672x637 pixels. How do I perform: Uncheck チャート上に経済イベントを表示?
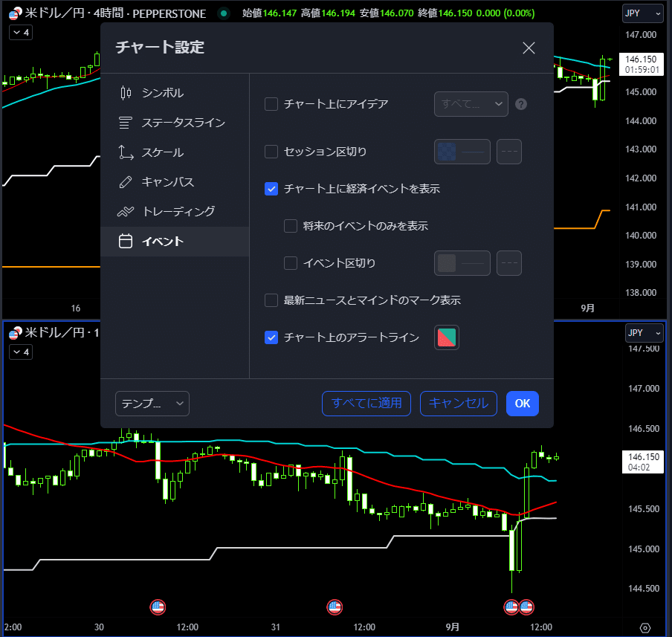coord(271,189)
